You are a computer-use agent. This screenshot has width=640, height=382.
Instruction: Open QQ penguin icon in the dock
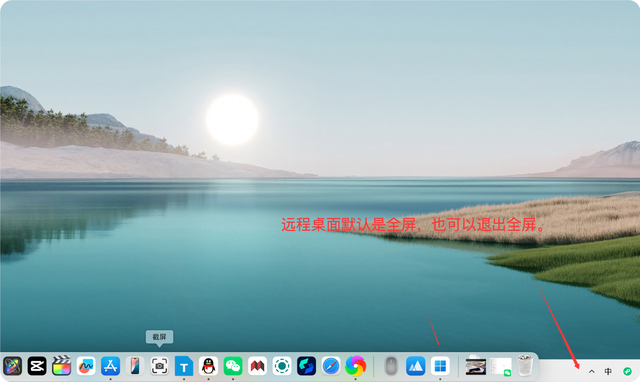coord(208,366)
